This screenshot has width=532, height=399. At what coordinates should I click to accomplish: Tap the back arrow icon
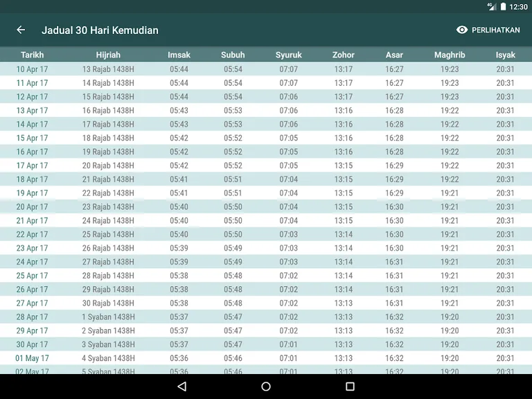point(21,30)
